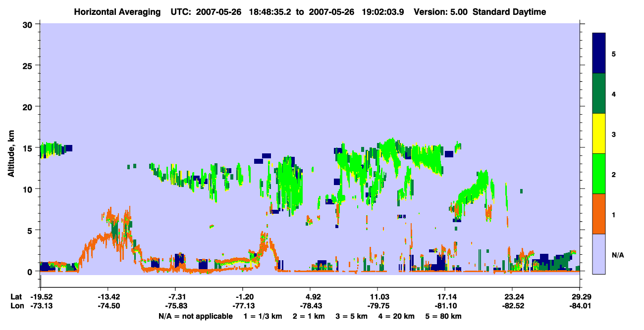The image size is (644, 330).
Task: Click longitude value -75.83
Action: [x=175, y=306]
